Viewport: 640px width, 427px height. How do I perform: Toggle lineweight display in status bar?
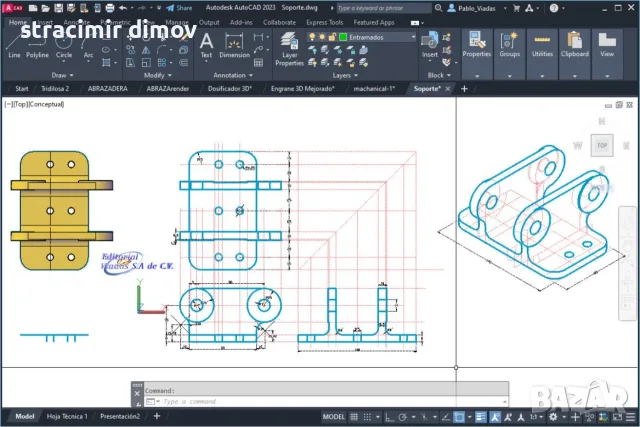click(481, 417)
